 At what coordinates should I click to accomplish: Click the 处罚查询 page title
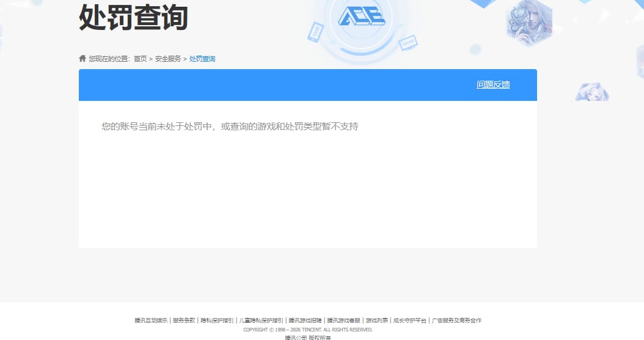[x=133, y=17]
